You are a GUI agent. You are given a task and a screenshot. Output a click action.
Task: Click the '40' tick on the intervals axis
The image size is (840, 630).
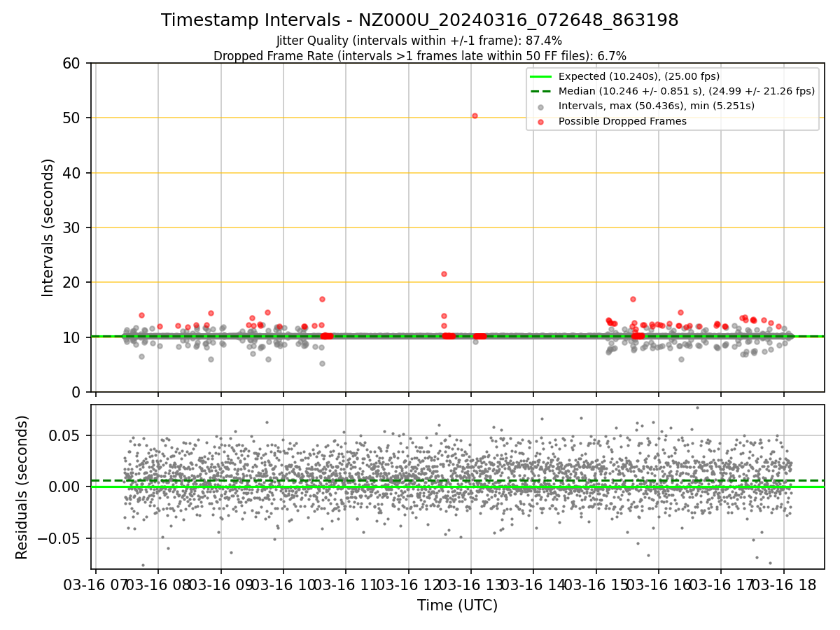click(x=73, y=173)
